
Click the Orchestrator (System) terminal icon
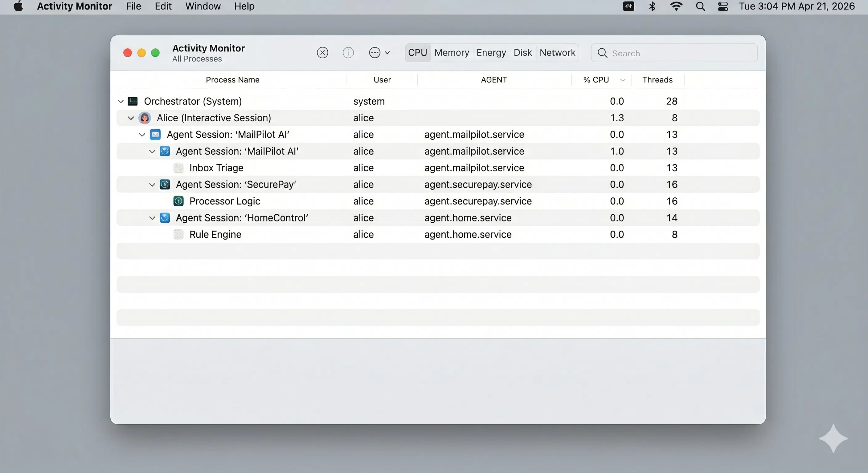[x=133, y=101]
